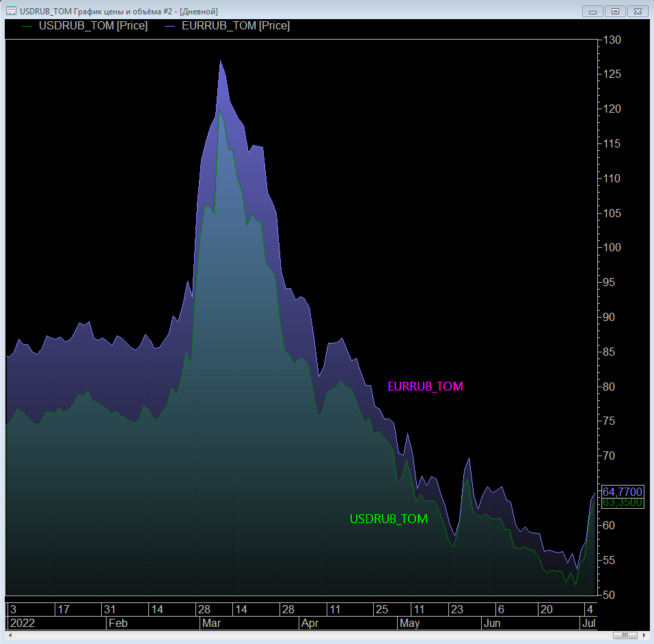Click the 130 price axis label

tap(612, 40)
